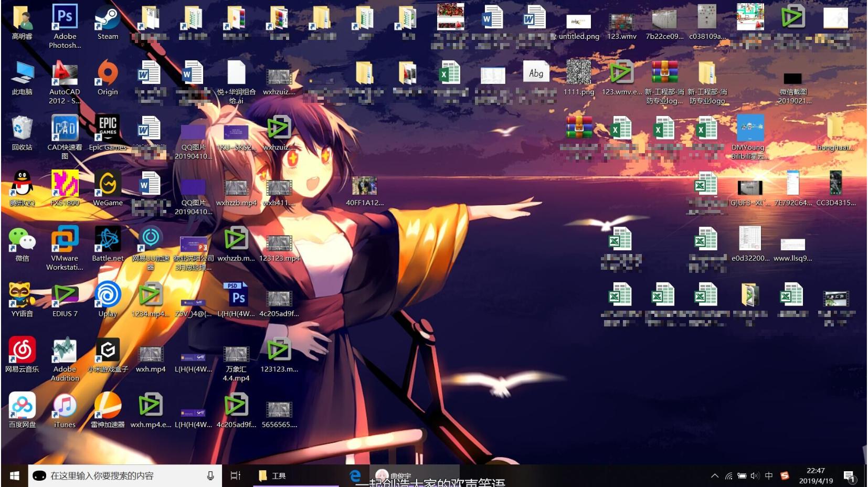Select the e0d32200... image file
The height and width of the screenshot is (487, 868).
click(x=750, y=245)
